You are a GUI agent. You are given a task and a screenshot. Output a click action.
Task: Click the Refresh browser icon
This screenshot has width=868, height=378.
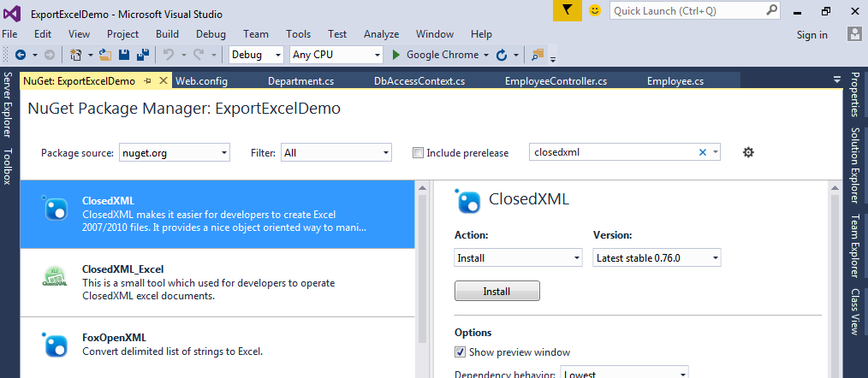pos(502,55)
